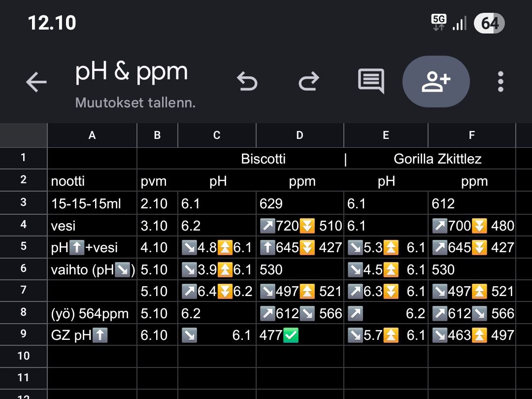Image resolution: width=532 pixels, height=399 pixels.
Task: Tap the select-all corner cell
Action: click(24, 135)
